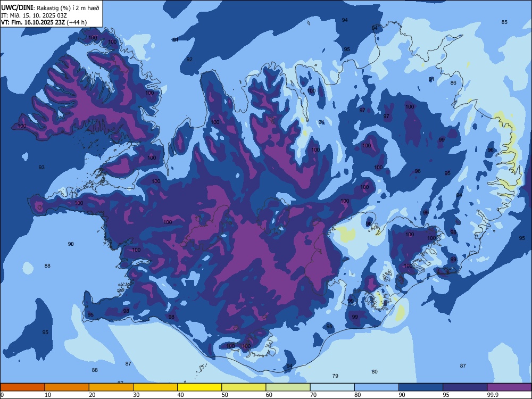Viewport: 532px width, 399px height.
Task: Click the legend scale label '50'
Action: (x=225, y=395)
